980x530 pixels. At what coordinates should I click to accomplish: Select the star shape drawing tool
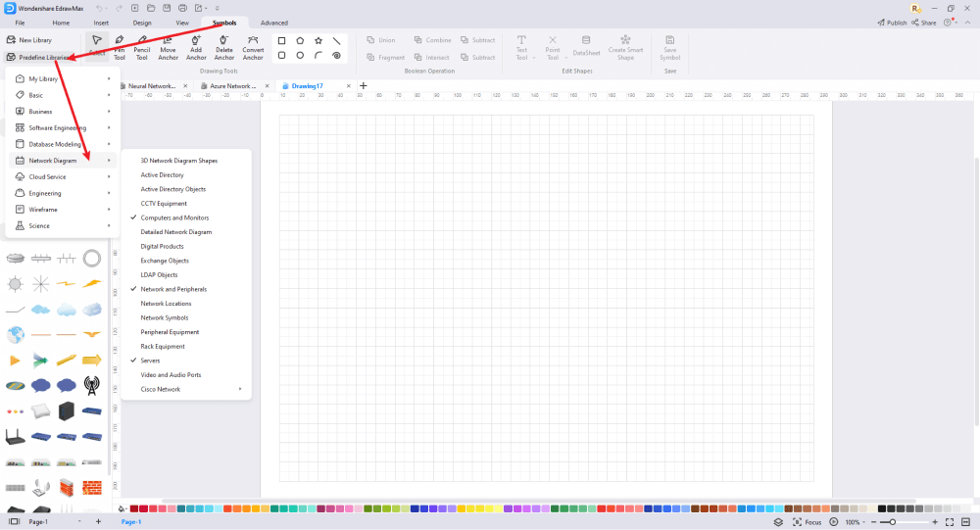click(x=318, y=40)
